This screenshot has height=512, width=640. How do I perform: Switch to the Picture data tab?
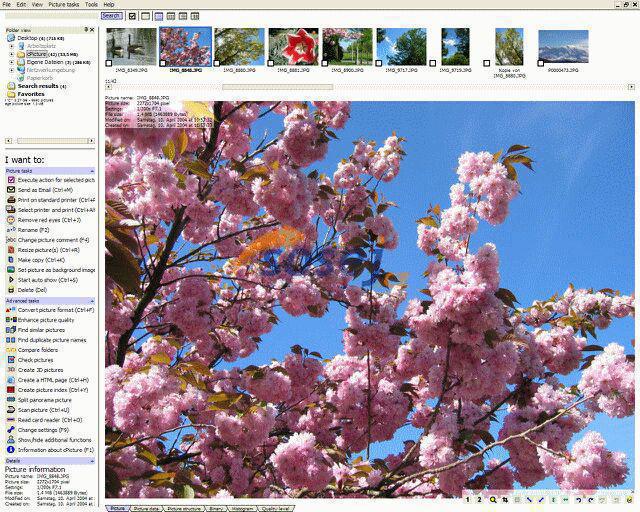pos(147,508)
